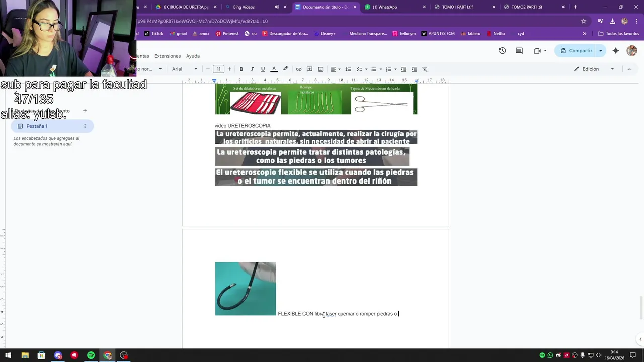Screen dimensions: 644x362
Task: Click the Compartir share button
Action: [x=576, y=51]
